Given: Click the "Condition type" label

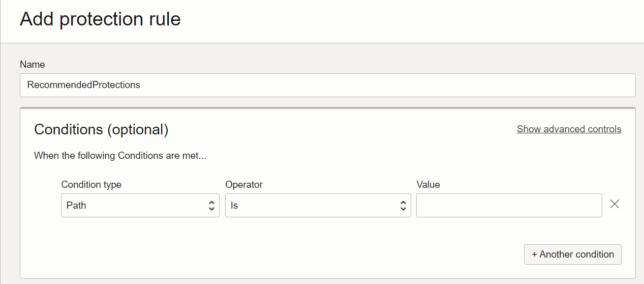Looking at the screenshot, I should (91, 185).
